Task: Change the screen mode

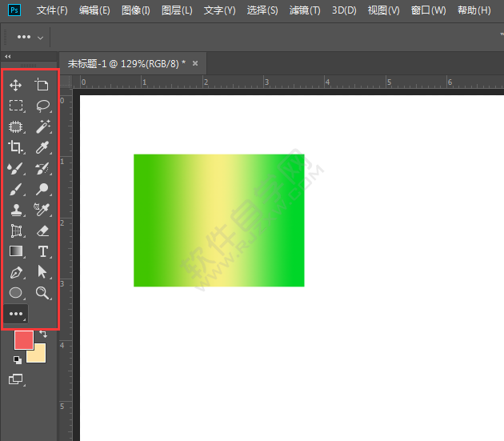Action: (16, 379)
